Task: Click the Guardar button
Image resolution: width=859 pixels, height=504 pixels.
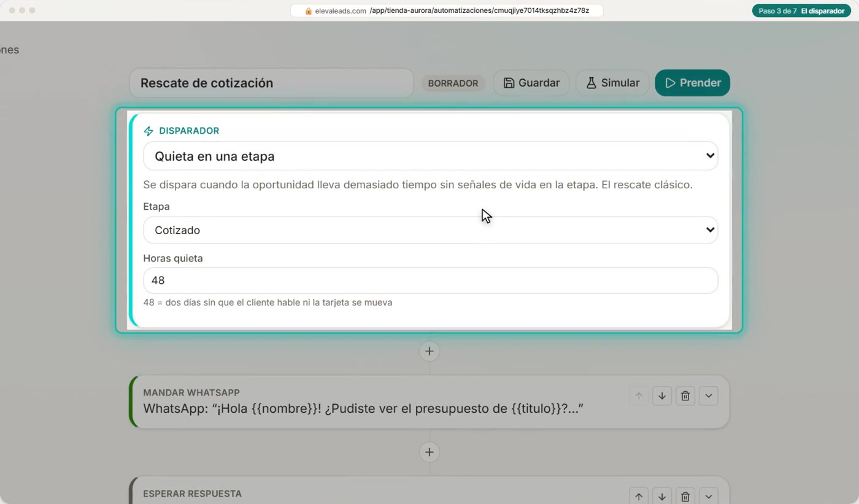Action: 531,83
